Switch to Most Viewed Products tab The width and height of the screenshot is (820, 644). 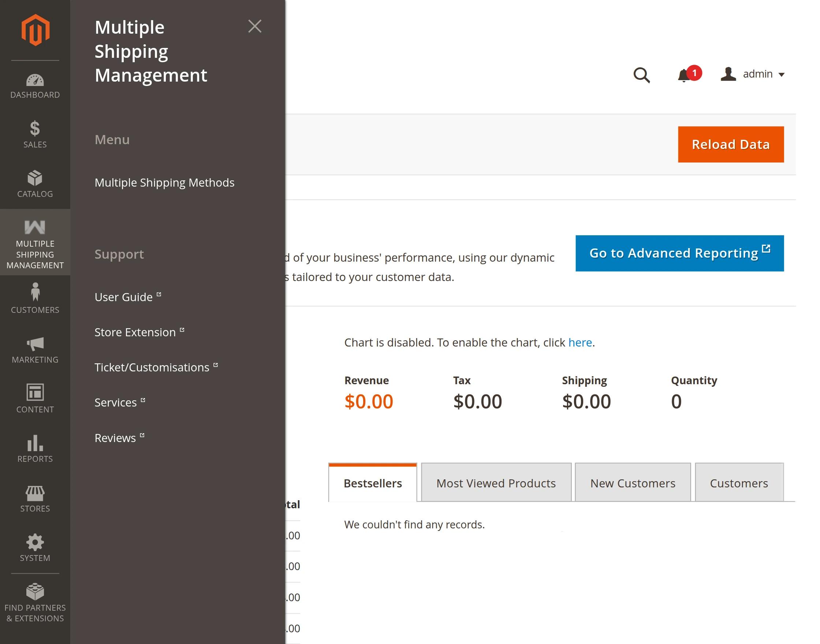[x=496, y=483]
